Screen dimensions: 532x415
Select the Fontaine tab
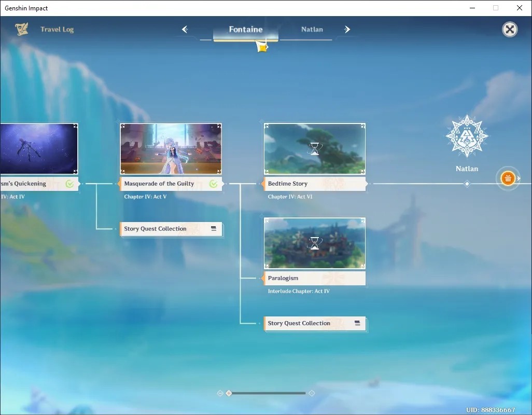pos(246,30)
